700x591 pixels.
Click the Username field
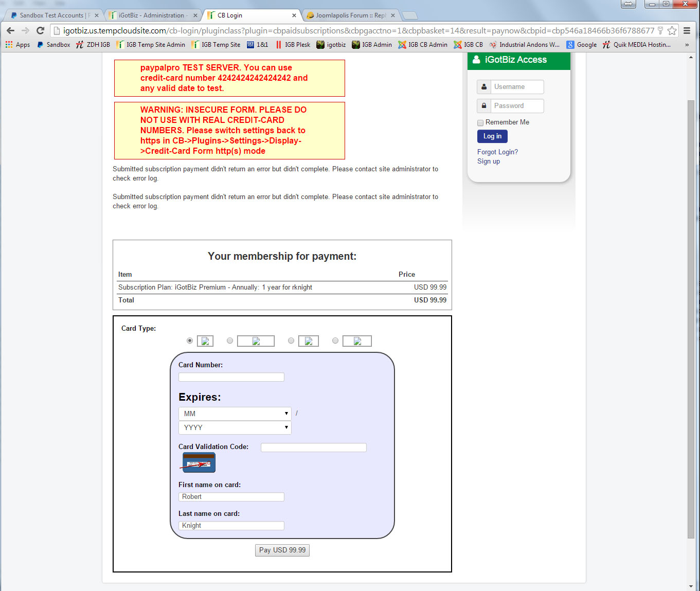point(517,87)
